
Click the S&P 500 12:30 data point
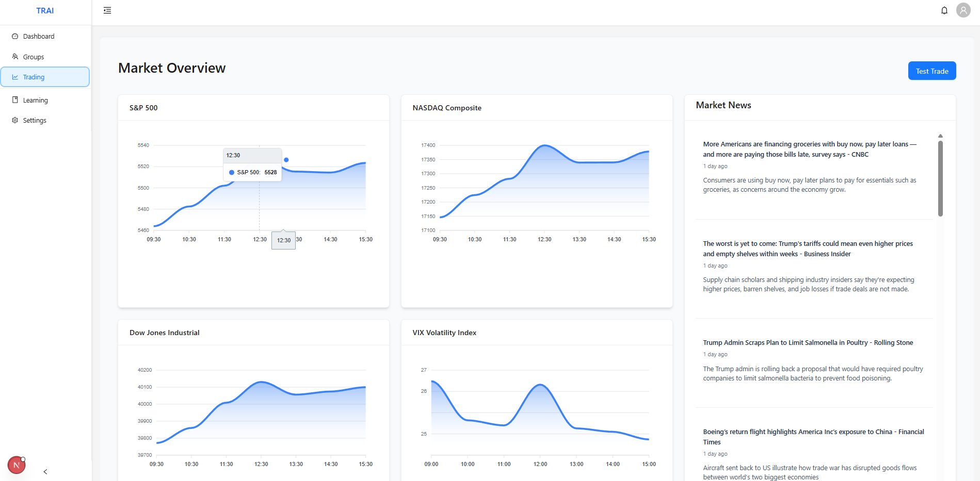286,160
